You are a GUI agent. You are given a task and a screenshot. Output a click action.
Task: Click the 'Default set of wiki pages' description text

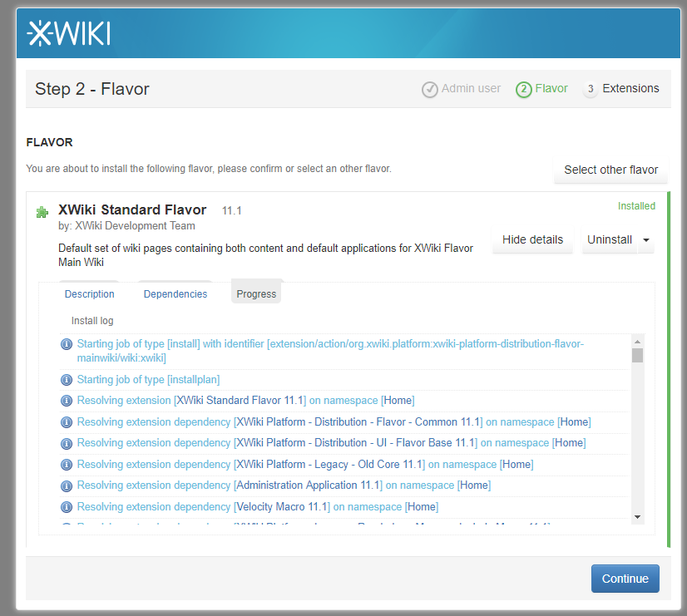pyautogui.click(x=265, y=255)
